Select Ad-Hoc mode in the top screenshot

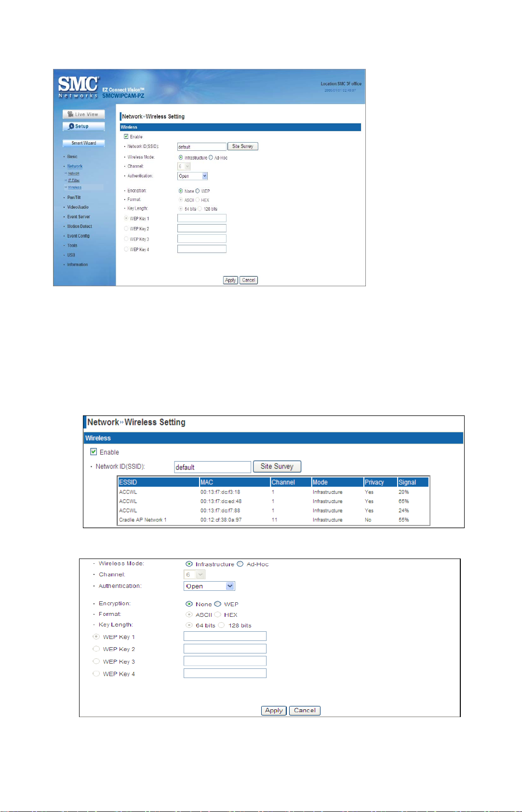point(211,158)
